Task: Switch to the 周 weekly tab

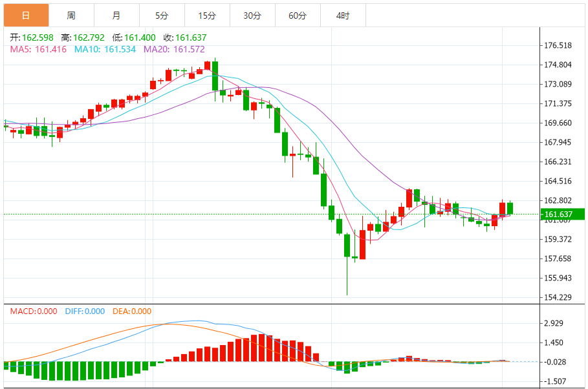Action: pos(71,16)
